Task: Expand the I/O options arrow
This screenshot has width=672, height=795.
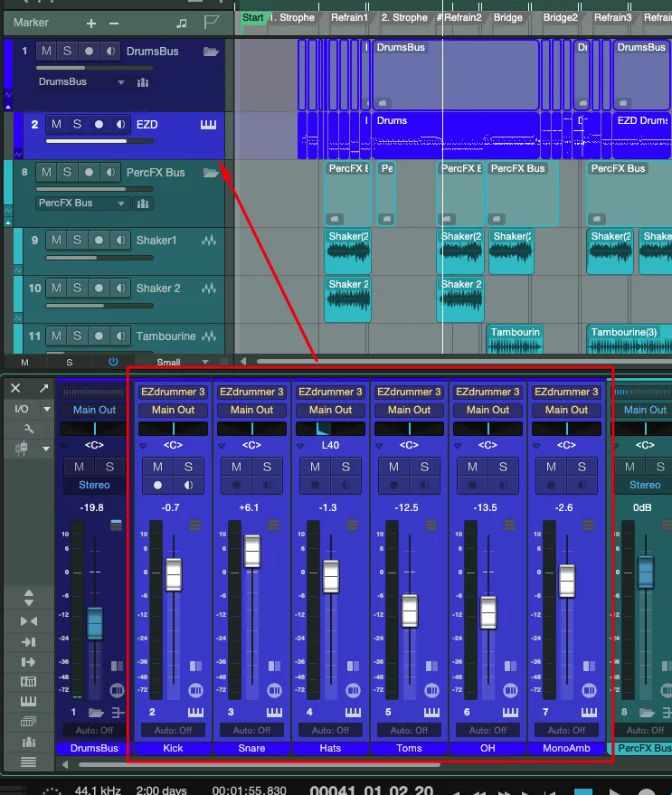Action: pos(47,409)
